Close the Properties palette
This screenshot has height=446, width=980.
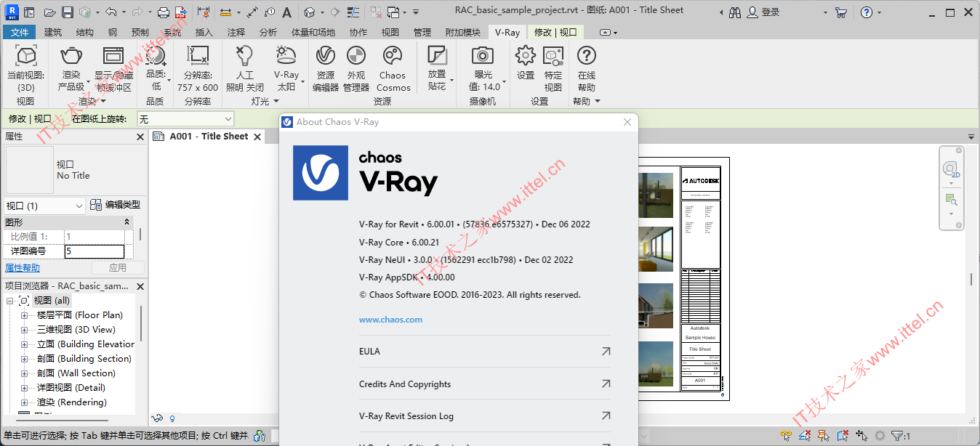140,137
